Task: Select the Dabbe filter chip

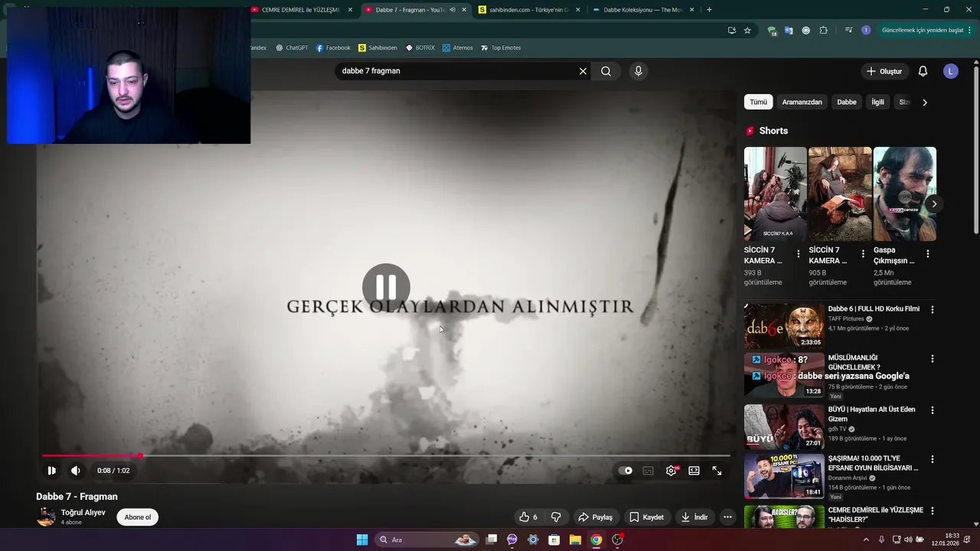Action: pyautogui.click(x=847, y=102)
